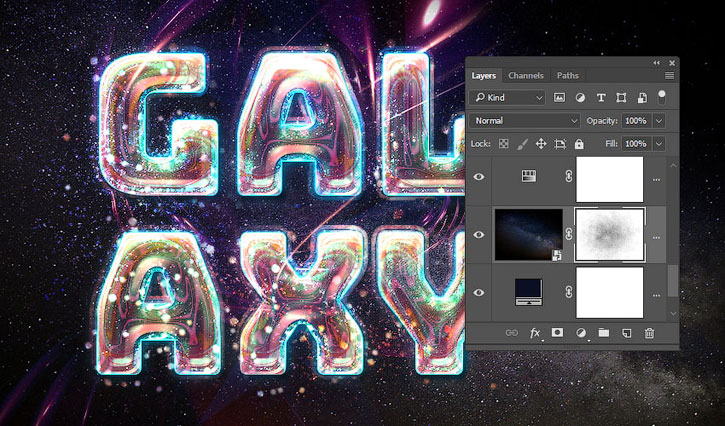
Task: Add a layer style via fx button
Action: 535,333
